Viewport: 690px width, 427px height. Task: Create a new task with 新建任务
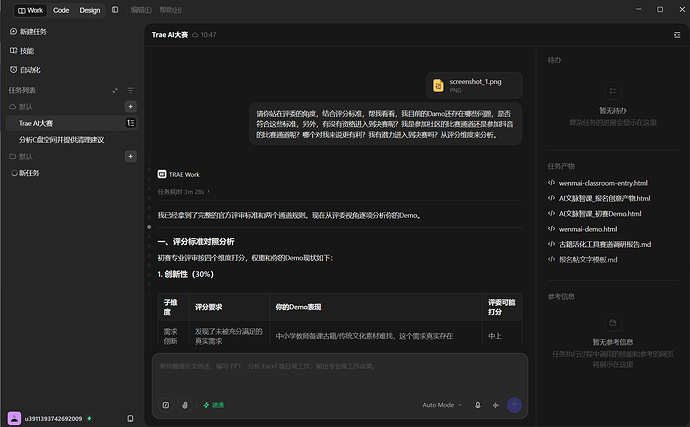(28, 32)
